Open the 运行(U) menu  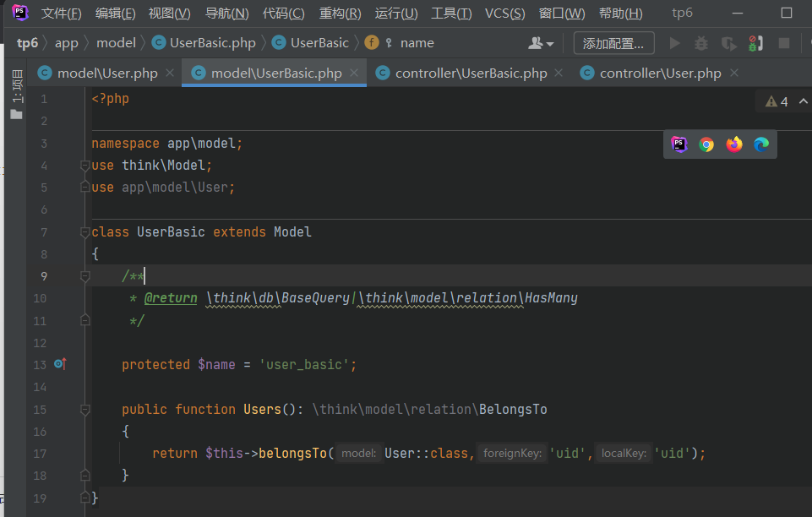point(396,13)
